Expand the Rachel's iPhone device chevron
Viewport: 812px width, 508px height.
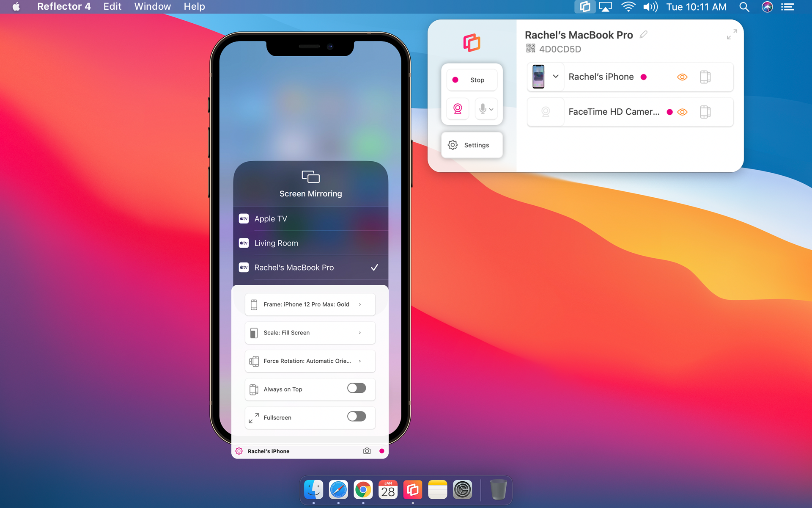[x=556, y=77]
